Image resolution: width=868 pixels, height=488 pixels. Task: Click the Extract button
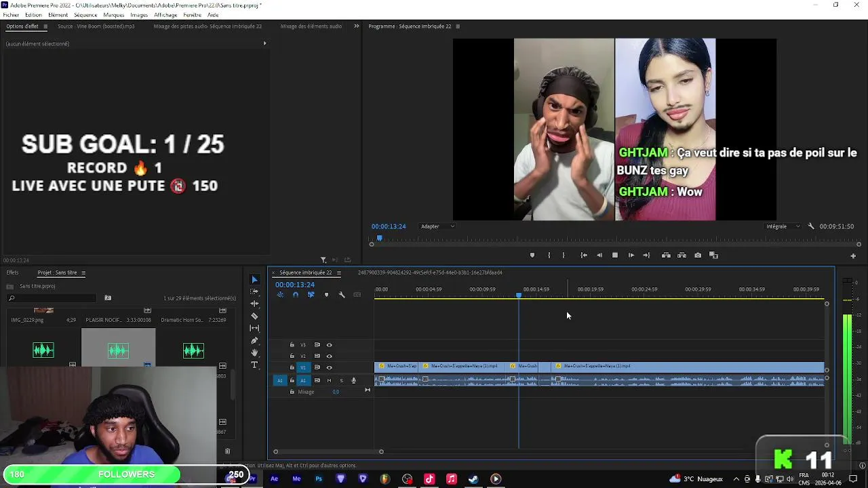(x=682, y=256)
